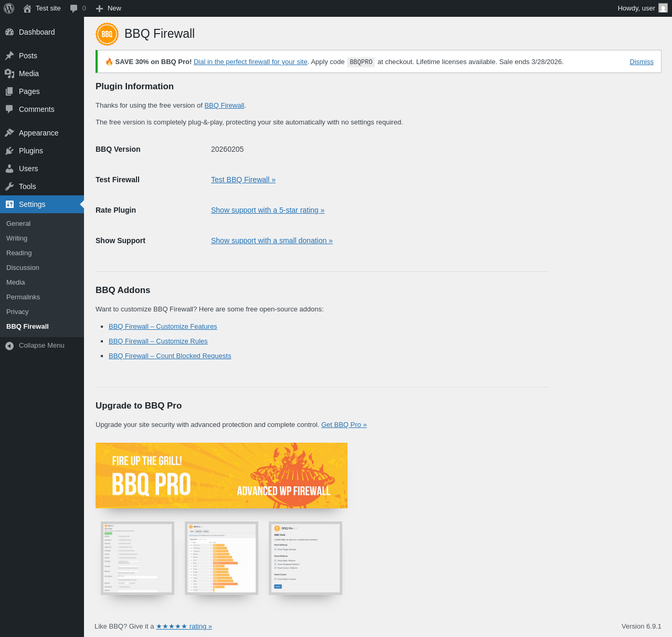Open the Appearance menu item
The width and height of the screenshot is (672, 637).
pos(42,133)
